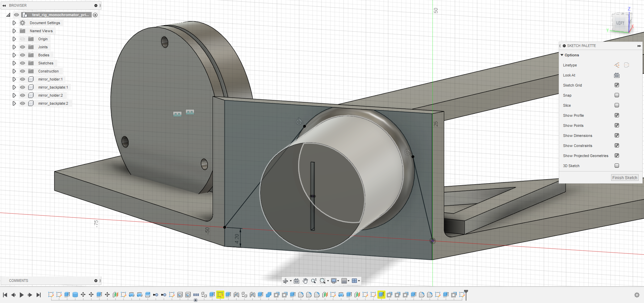Click the ViewCube LEFT face
The image size is (644, 303).
pyautogui.click(x=620, y=23)
